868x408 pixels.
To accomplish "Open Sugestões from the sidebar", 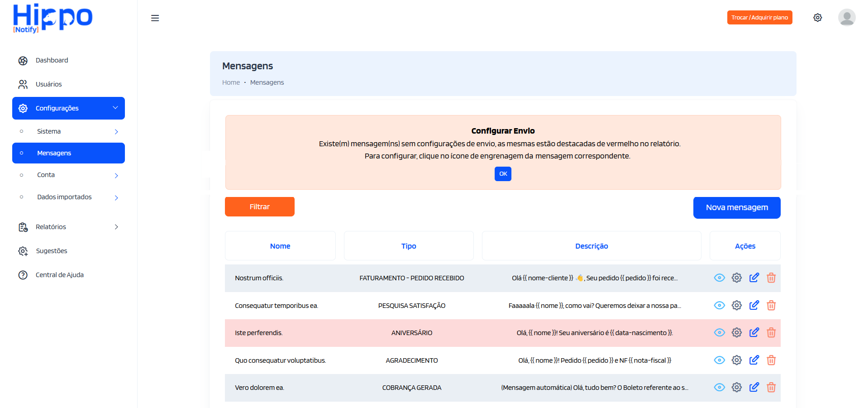I will click(52, 251).
